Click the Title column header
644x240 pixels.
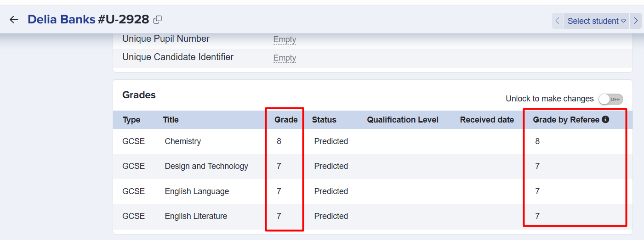pyautogui.click(x=171, y=120)
